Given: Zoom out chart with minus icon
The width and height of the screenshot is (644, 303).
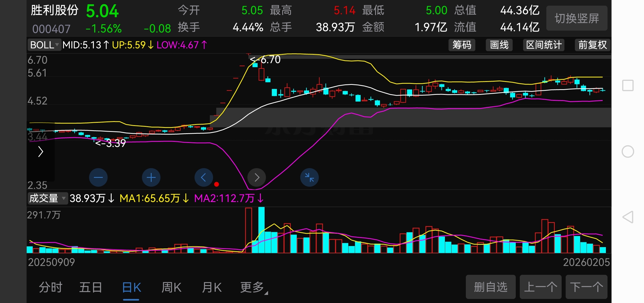Looking at the screenshot, I should tap(98, 178).
